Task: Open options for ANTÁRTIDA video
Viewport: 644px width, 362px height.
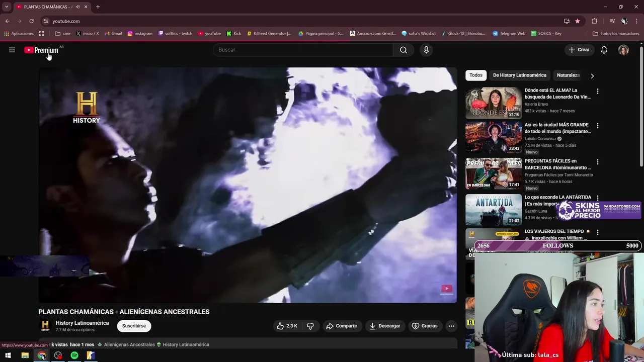Action: tap(598, 198)
